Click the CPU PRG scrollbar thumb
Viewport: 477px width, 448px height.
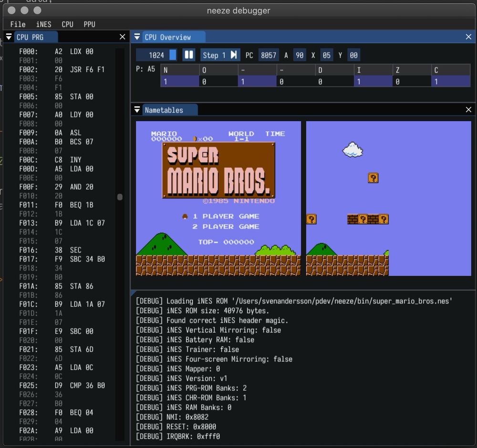120,197
